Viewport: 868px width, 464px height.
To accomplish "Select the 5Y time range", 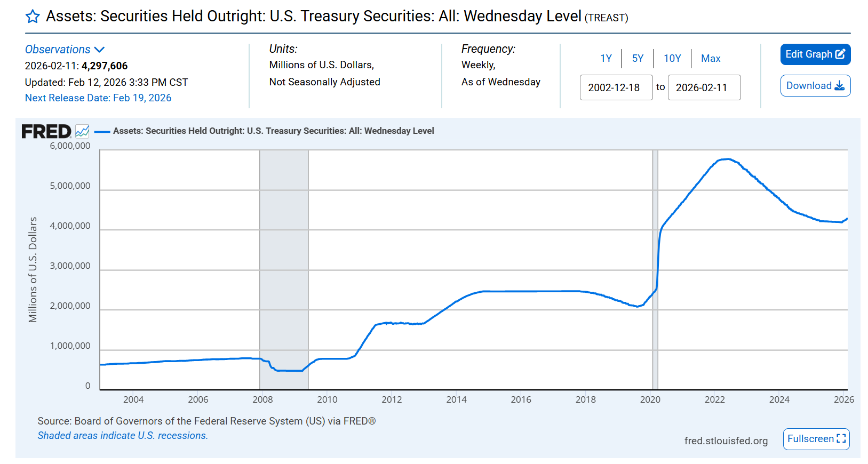I will coord(638,59).
